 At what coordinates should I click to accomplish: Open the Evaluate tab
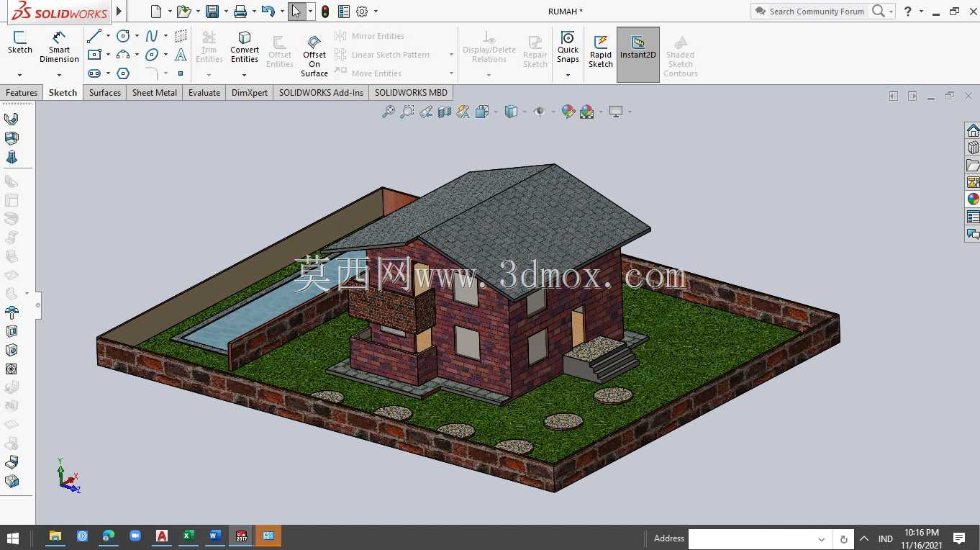[204, 93]
